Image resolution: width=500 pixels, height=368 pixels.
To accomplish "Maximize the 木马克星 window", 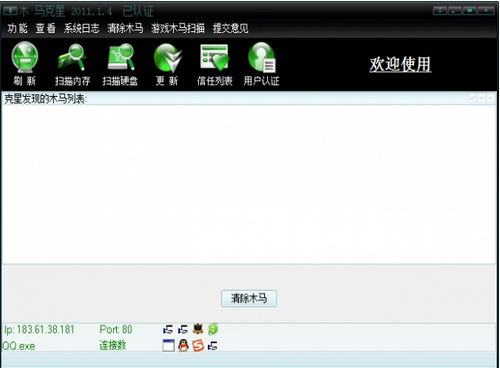I will point(470,11).
